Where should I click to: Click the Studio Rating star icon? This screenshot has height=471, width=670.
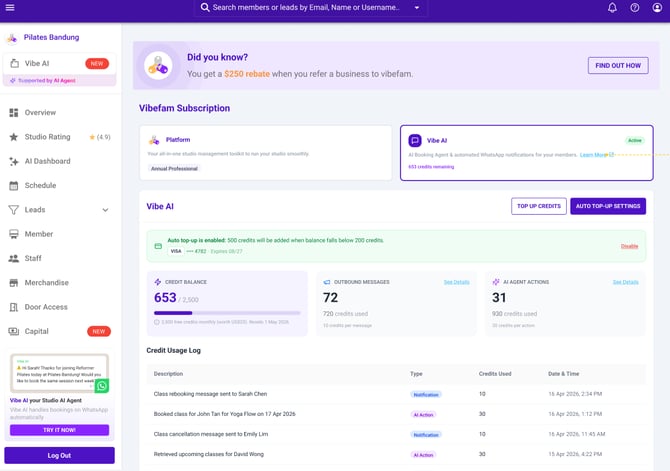(14, 137)
